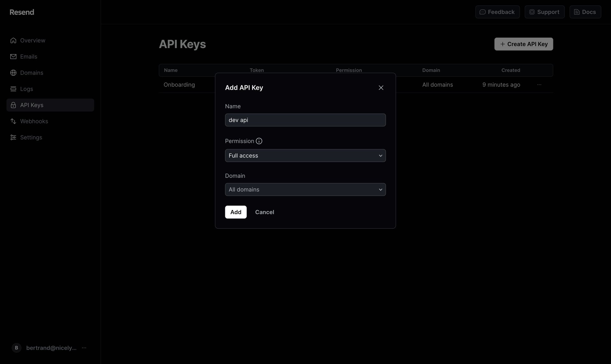Select the API Keys lock icon
This screenshot has width=611, height=364.
13,105
